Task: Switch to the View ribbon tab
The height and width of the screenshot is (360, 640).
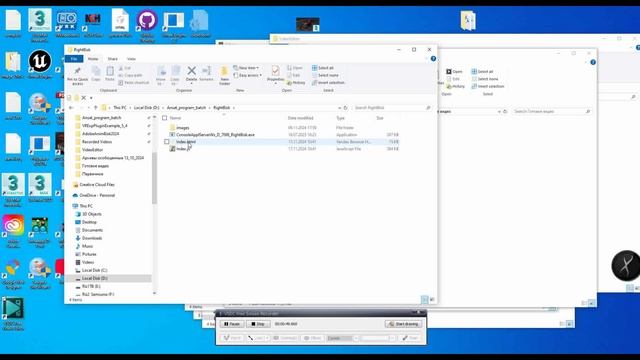Action: click(131, 59)
